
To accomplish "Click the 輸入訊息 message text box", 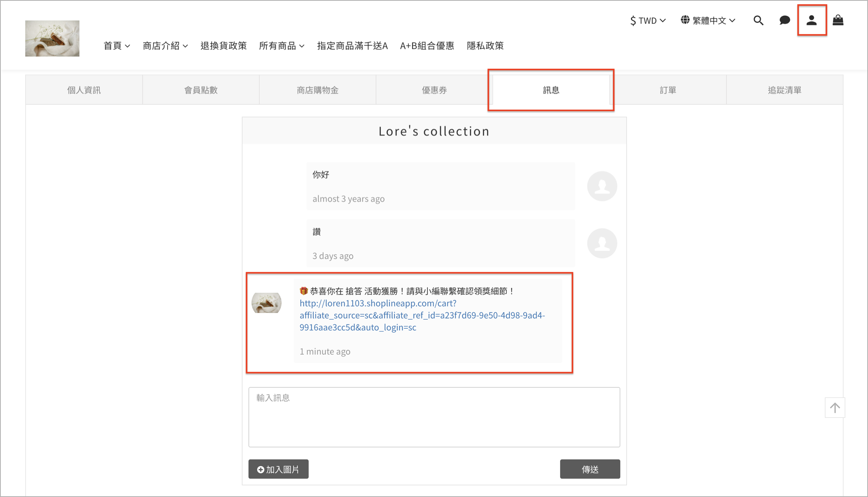I will click(x=434, y=417).
